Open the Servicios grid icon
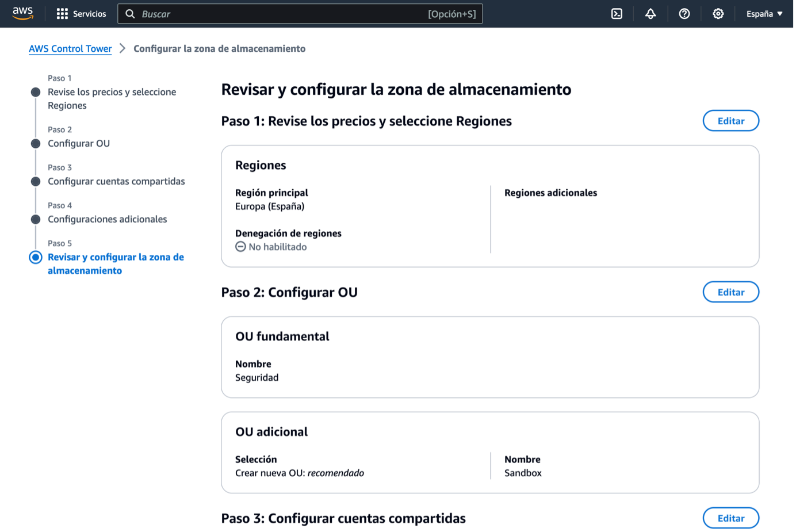The height and width of the screenshot is (532, 796). point(63,13)
